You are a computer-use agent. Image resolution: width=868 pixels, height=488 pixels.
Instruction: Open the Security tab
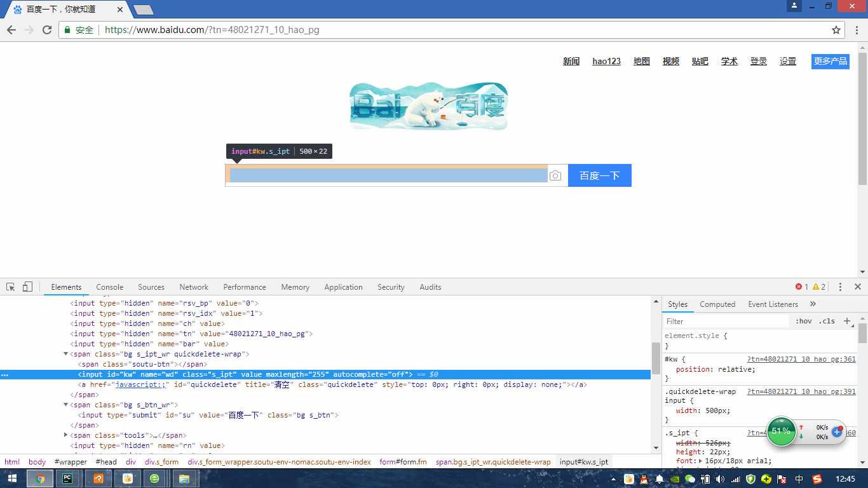pyautogui.click(x=391, y=287)
